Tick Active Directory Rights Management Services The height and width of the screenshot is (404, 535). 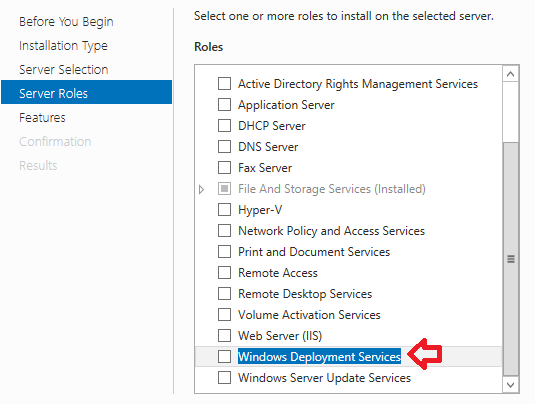224,84
